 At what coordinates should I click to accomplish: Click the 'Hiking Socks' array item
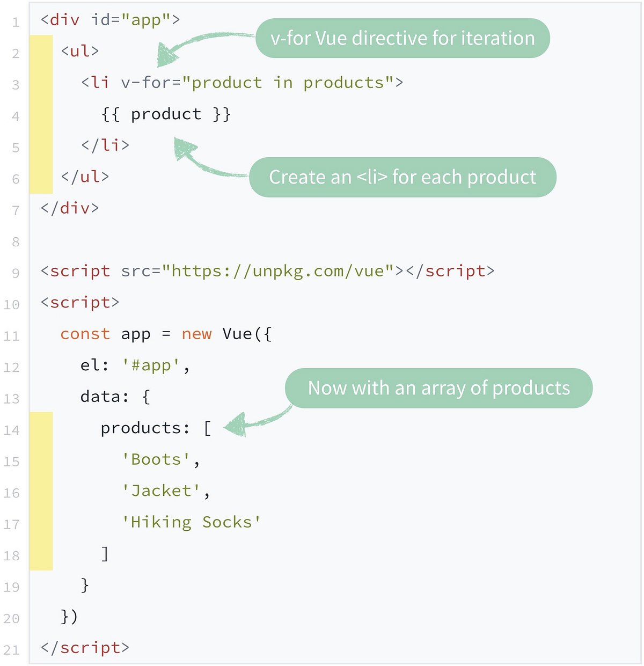(x=191, y=522)
